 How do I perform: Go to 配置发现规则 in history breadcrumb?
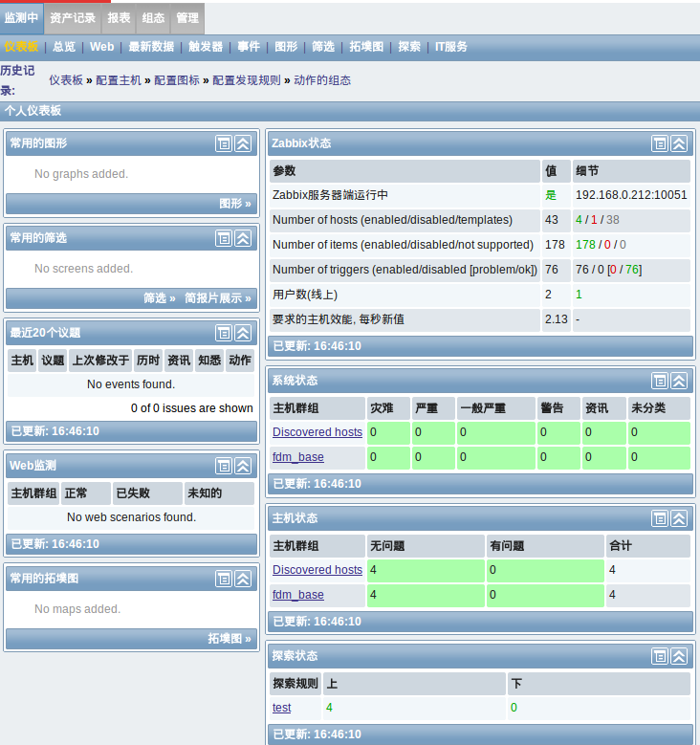coord(247,80)
